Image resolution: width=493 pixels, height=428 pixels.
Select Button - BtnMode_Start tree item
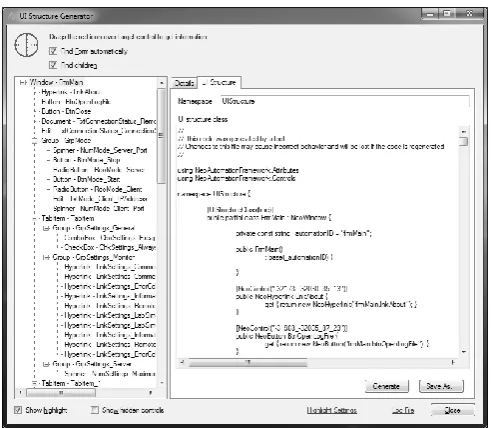[87, 179]
